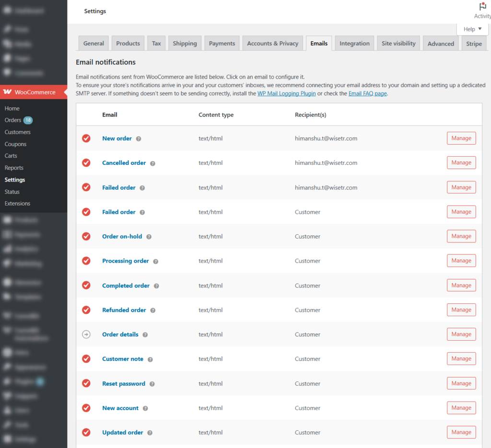Click the Orders count badge in sidebar
Image resolution: width=491 pixels, height=448 pixels.
[x=28, y=120]
